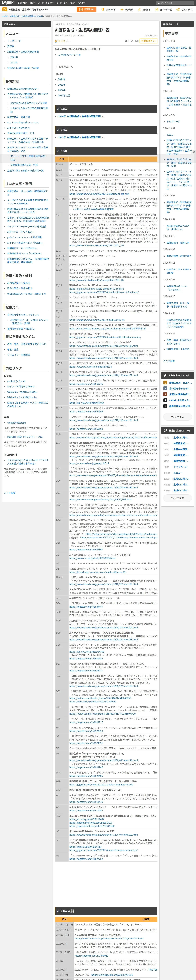This screenshot has width=196, height=980.
Task: Open AIイラストの見分け方 left menu link
Action: tap(18, 128)
